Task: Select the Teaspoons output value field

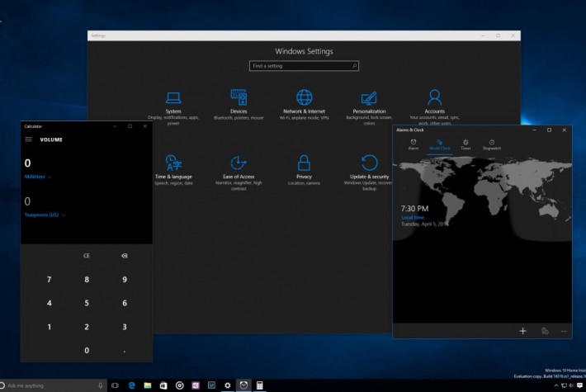Action: click(27, 201)
